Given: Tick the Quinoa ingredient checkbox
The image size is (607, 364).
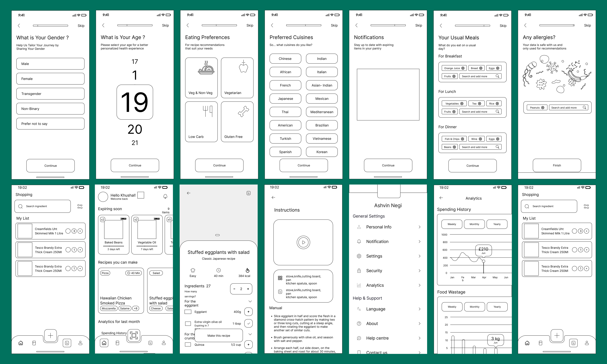Looking at the screenshot, I should 188,345.
